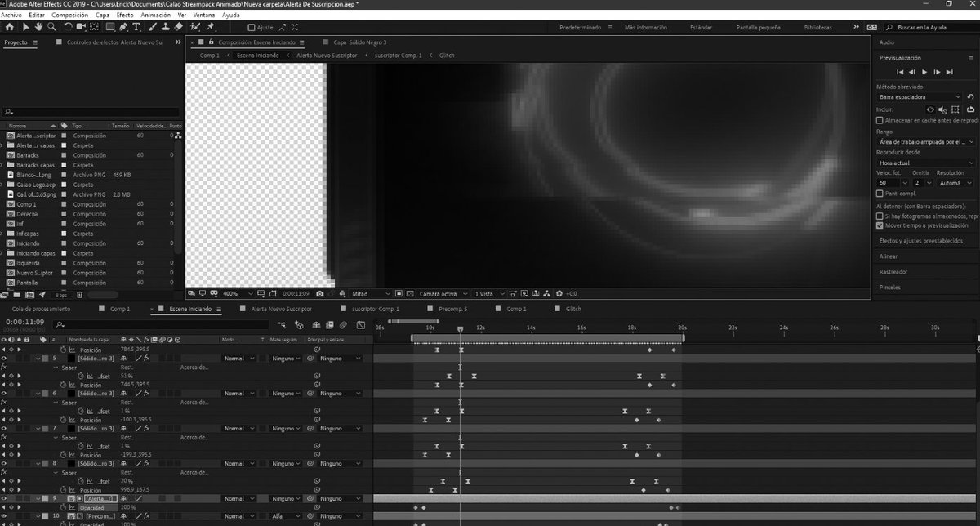Image resolution: width=980 pixels, height=526 pixels.
Task: Toggle transparency grid icon in viewer footer
Action: (x=411, y=292)
